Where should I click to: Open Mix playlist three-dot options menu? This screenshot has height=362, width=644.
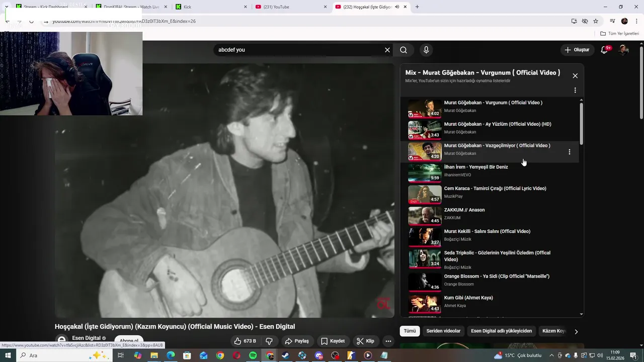pyautogui.click(x=575, y=90)
